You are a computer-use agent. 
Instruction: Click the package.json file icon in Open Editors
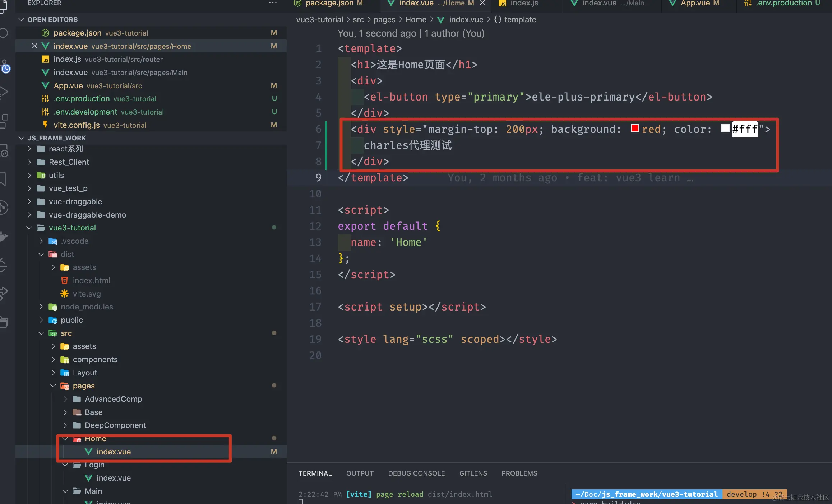point(45,33)
